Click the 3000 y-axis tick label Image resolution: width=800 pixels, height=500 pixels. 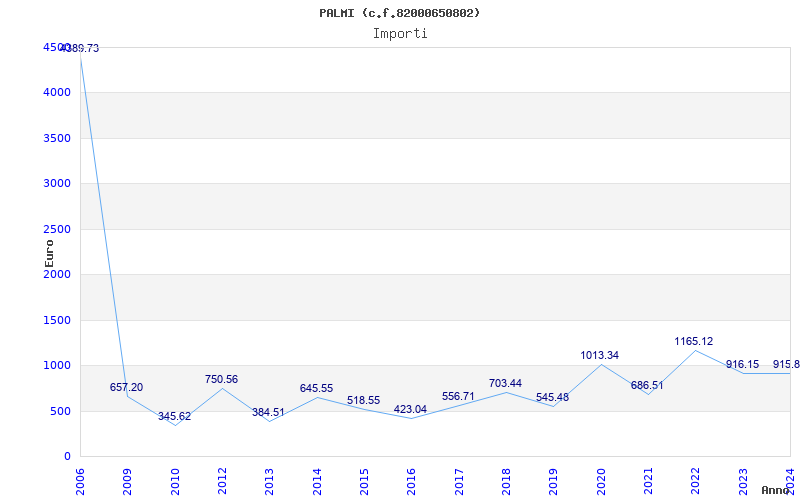(x=57, y=184)
